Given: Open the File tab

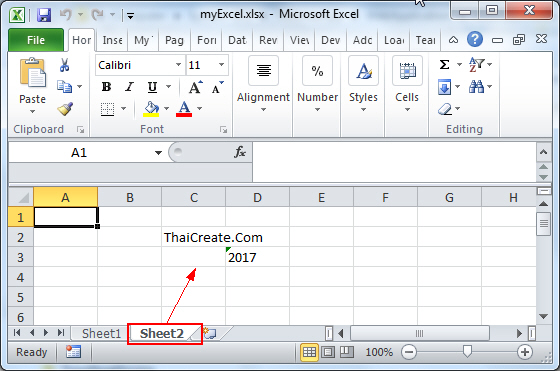Looking at the screenshot, I should [36, 40].
